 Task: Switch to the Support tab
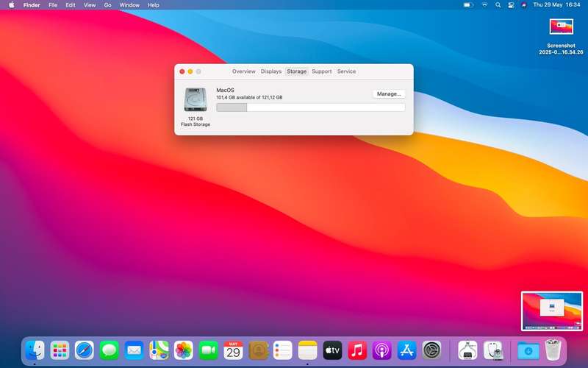322,71
